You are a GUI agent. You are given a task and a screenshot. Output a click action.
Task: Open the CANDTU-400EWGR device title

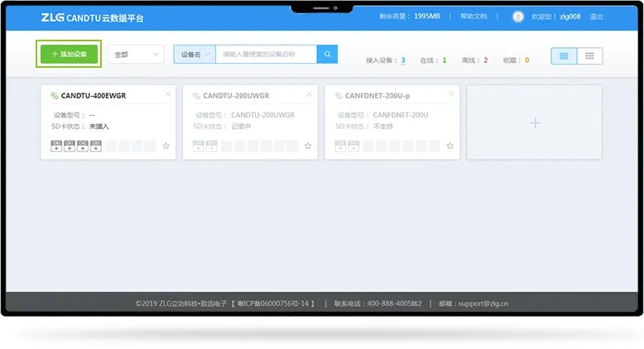(x=93, y=96)
